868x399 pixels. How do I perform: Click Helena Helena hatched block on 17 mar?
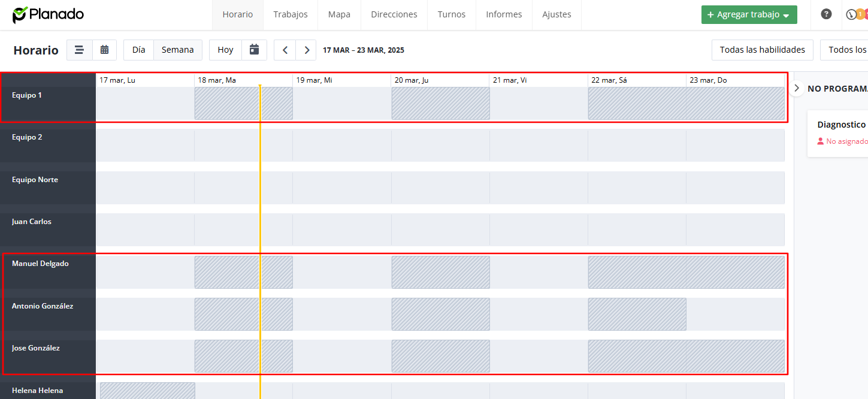click(147, 391)
